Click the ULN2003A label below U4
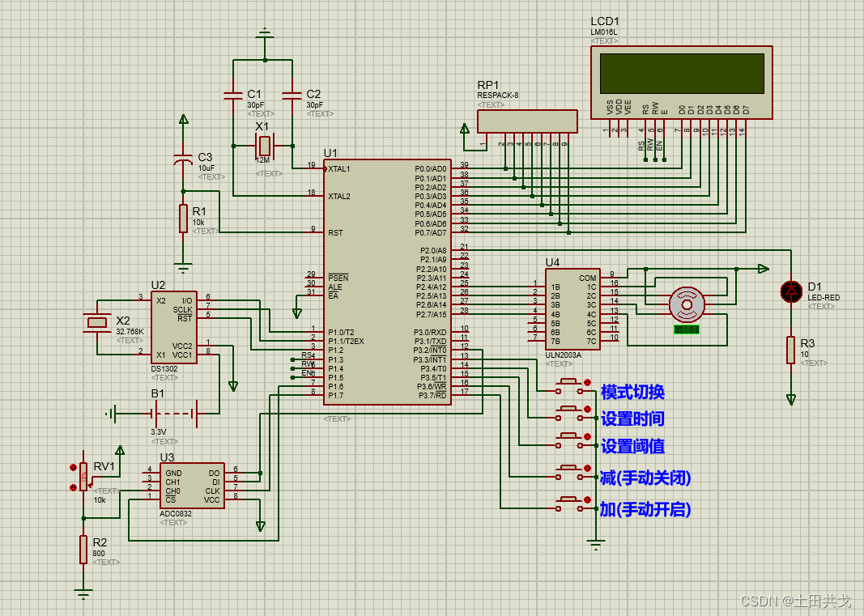The image size is (864, 616). point(563,355)
